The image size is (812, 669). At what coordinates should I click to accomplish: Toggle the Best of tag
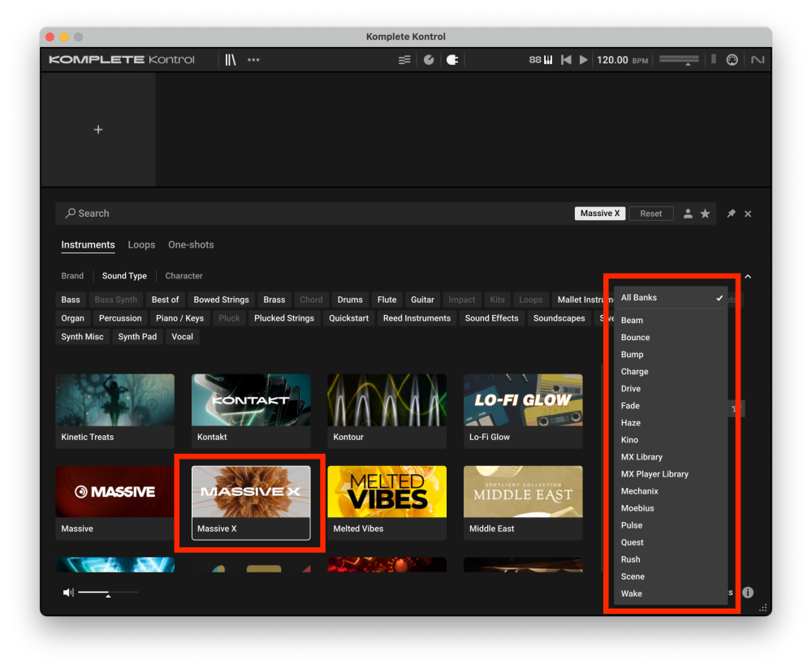coord(165,300)
